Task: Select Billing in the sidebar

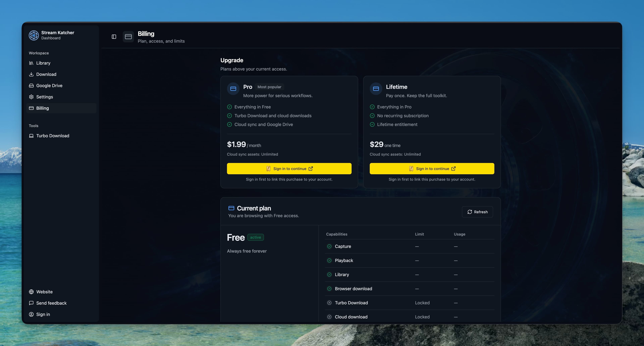Action: tap(61, 108)
